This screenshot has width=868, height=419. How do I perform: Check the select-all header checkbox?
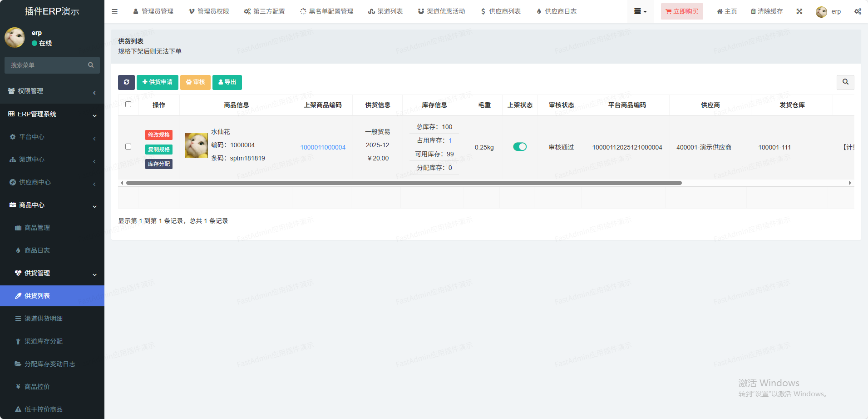pyautogui.click(x=128, y=105)
